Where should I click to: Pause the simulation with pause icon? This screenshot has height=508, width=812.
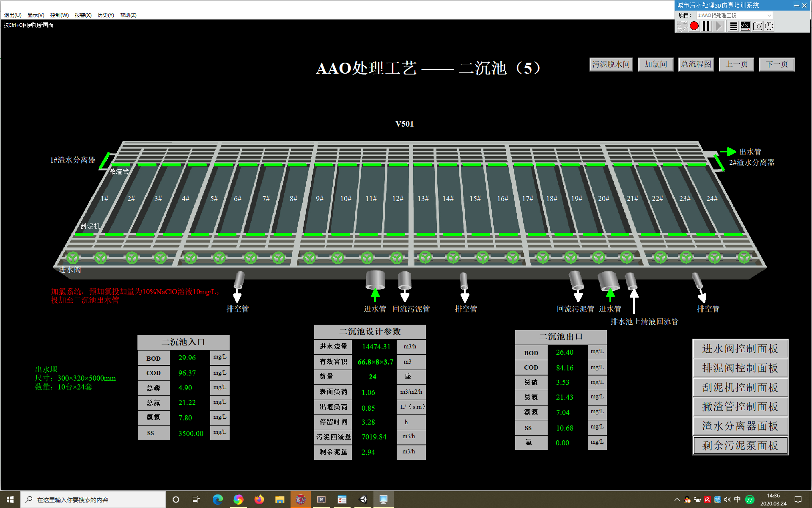706,26
